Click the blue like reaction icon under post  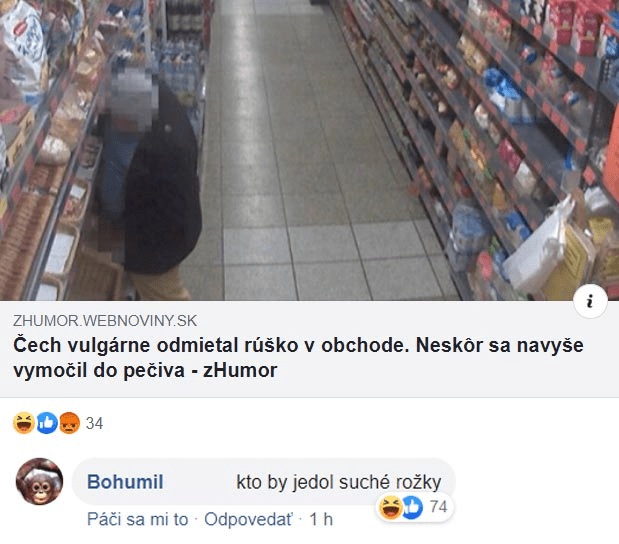pyautogui.click(x=47, y=423)
